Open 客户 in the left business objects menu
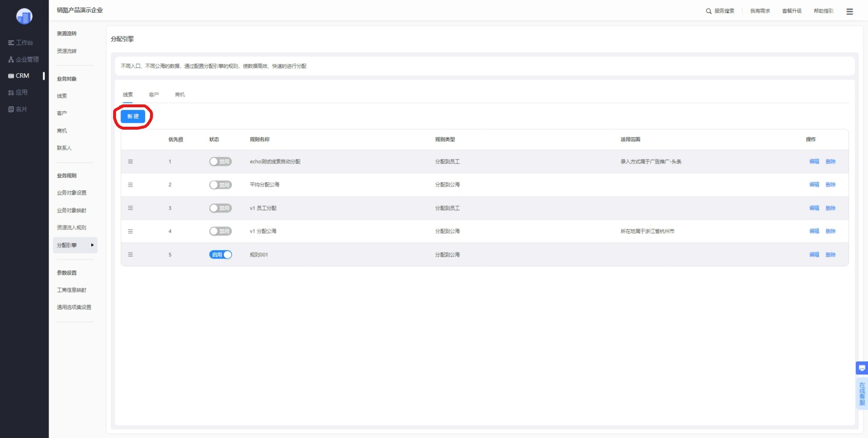Screen dimensions: 868x438 [x=62, y=113]
